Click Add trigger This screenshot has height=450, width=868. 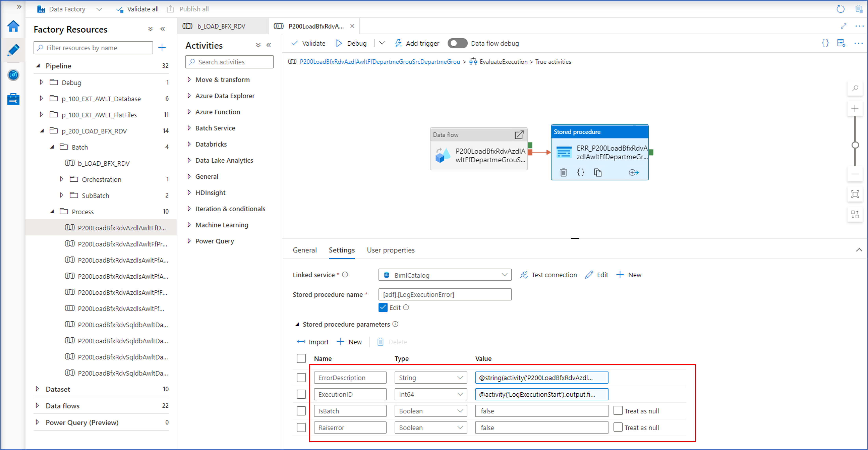[x=417, y=43]
